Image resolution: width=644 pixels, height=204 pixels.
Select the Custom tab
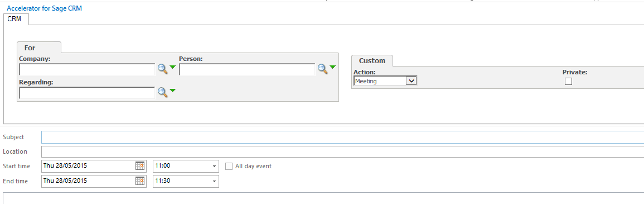372,60
